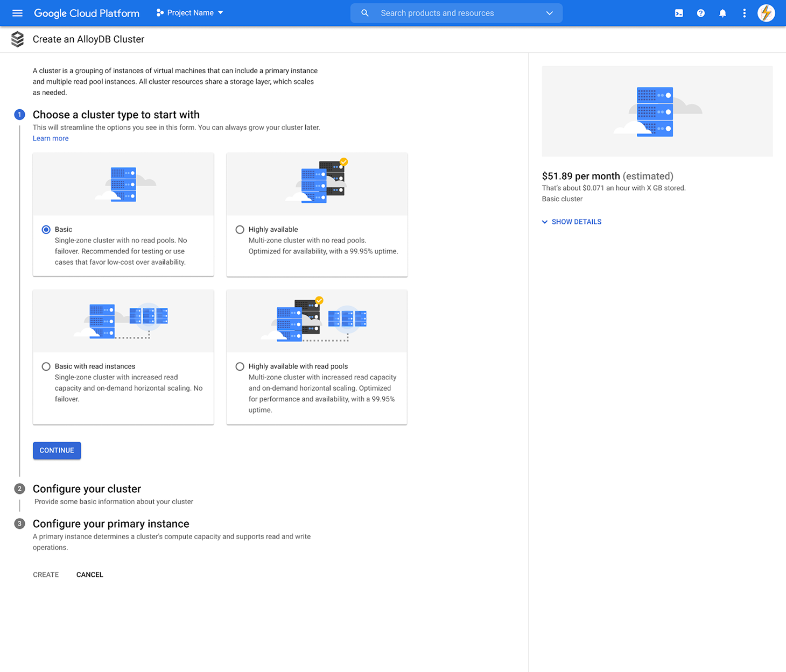
Task: Open the user account avatar
Action: (766, 13)
